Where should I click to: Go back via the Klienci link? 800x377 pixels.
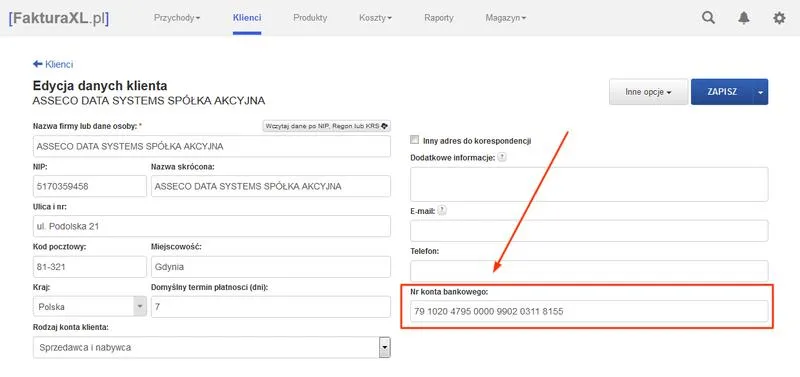53,64
